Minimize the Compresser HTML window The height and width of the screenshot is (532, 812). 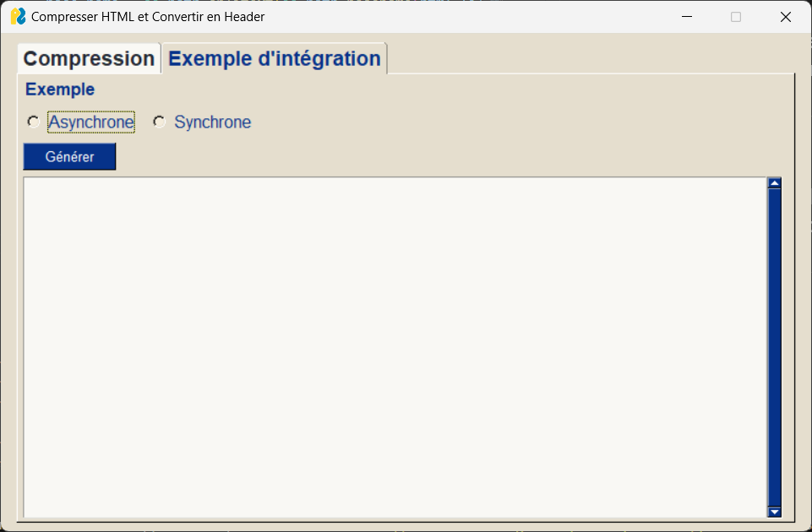coord(687,17)
